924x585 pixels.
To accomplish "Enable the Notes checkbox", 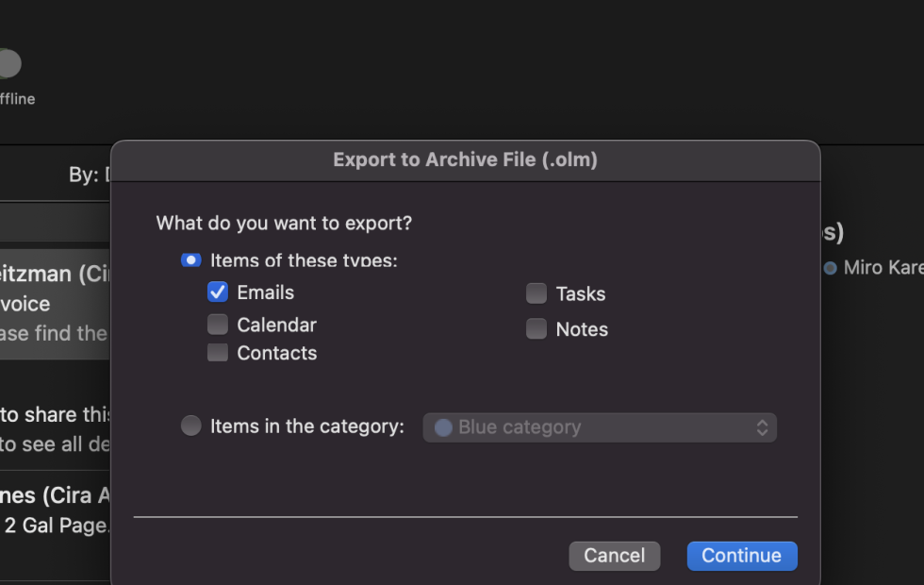I will (x=536, y=329).
